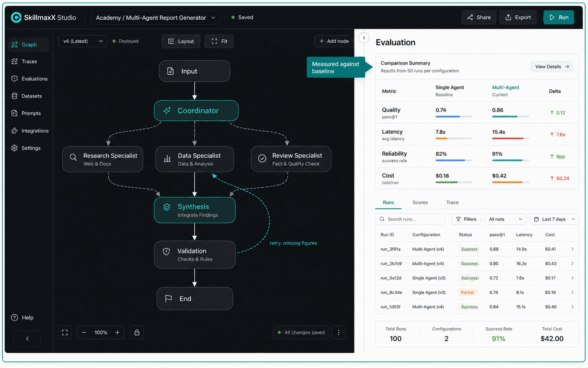Expand the run_3f91a row chevron
The height and width of the screenshot is (368, 588).
[572, 249]
